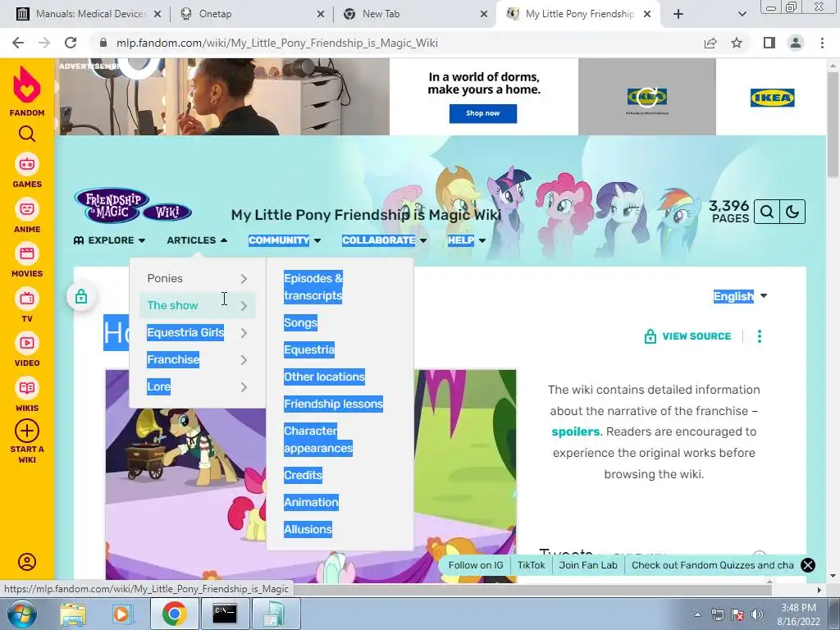Expand the Franchise submenu

tap(198, 359)
